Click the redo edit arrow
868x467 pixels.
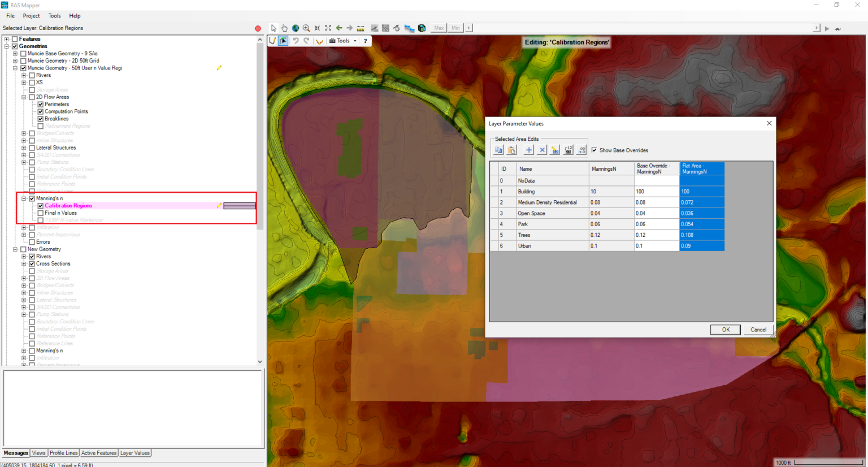306,41
